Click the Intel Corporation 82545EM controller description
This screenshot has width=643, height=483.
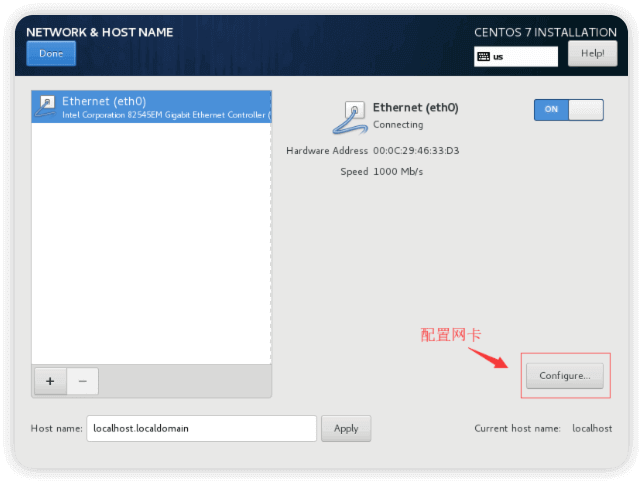(166, 115)
